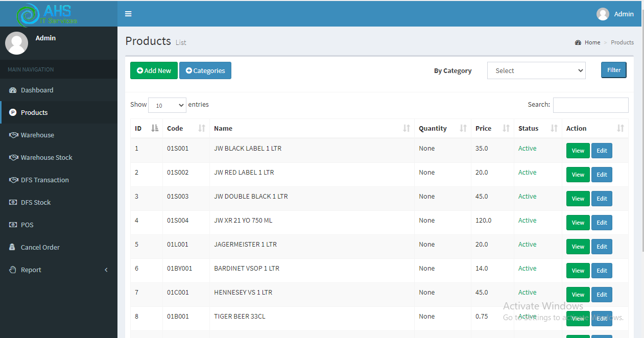Open the By Category select dropdown
The image size is (644, 338).
coord(536,71)
